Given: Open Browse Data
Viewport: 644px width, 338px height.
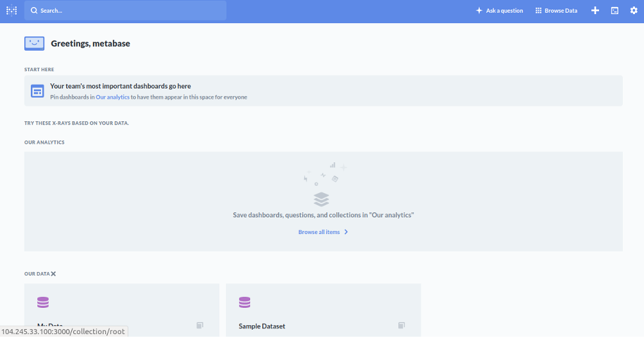Looking at the screenshot, I should click(557, 11).
